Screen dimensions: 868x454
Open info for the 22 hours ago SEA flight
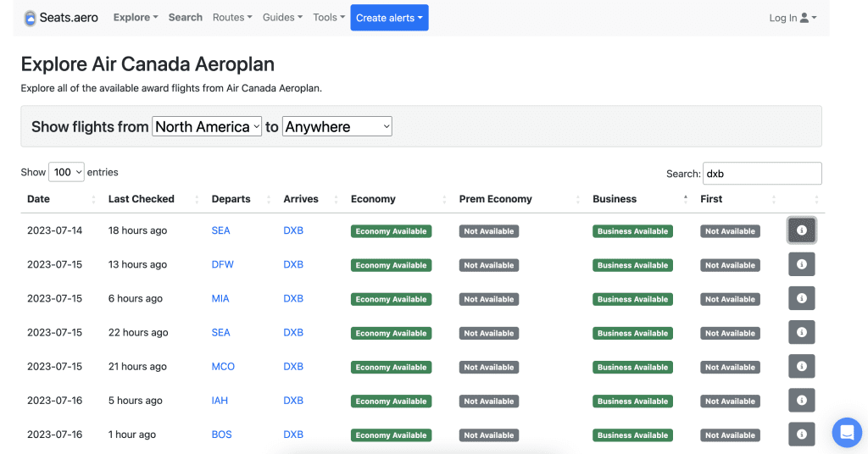(801, 332)
